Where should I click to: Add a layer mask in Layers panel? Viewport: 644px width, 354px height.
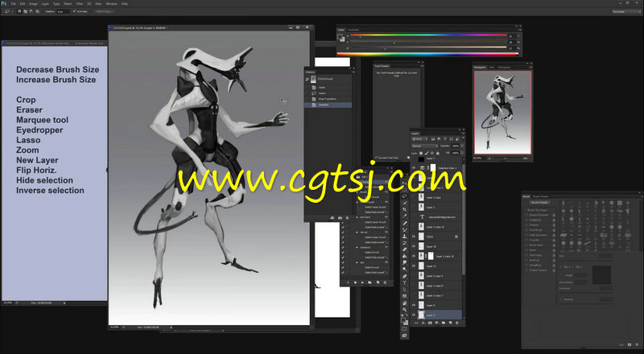coord(430,323)
